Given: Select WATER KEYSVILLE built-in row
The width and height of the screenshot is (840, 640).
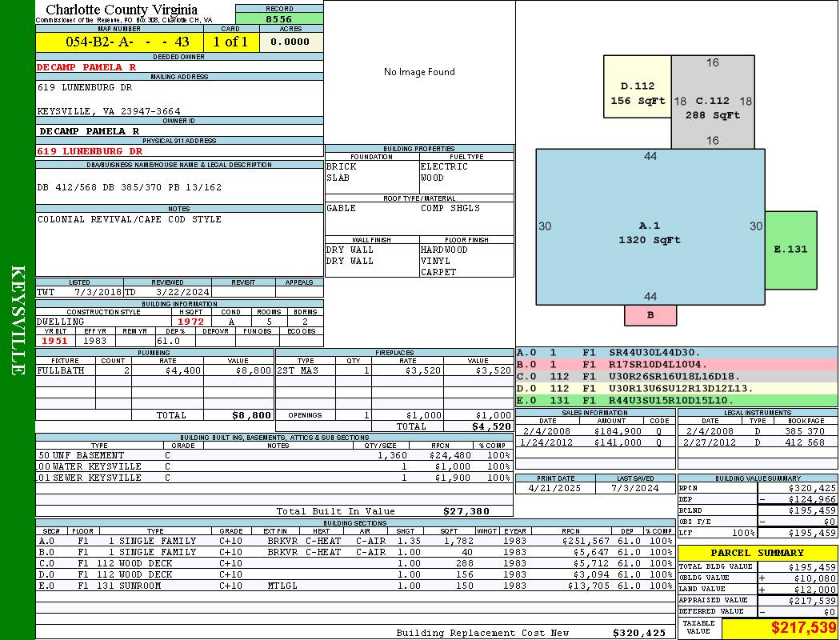Looking at the screenshot, I should click(274, 466).
